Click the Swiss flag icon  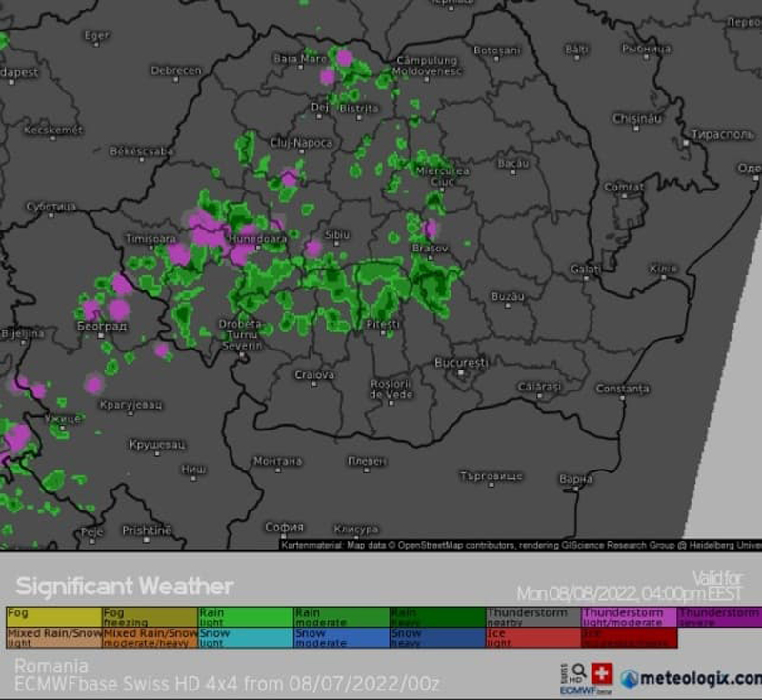(x=602, y=673)
